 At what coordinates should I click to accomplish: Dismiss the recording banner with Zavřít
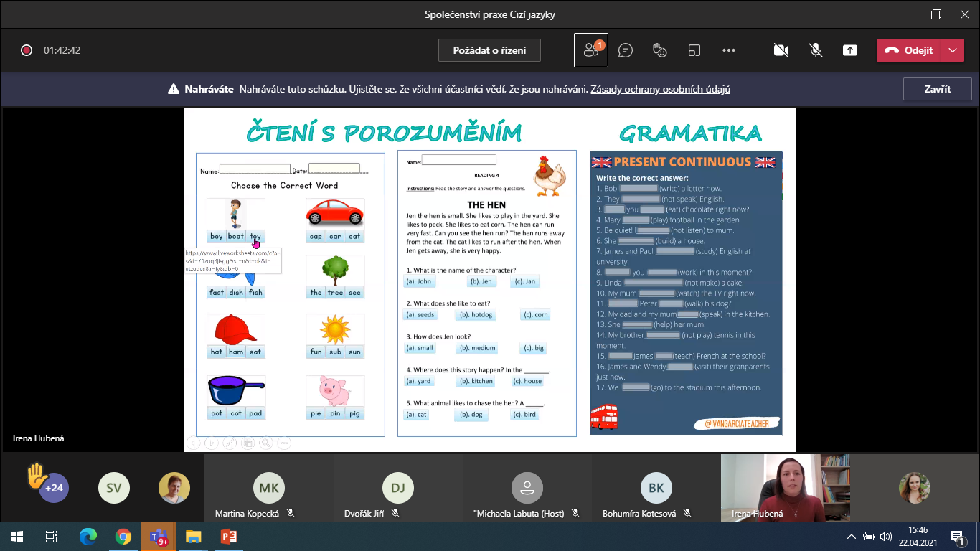[937, 89]
